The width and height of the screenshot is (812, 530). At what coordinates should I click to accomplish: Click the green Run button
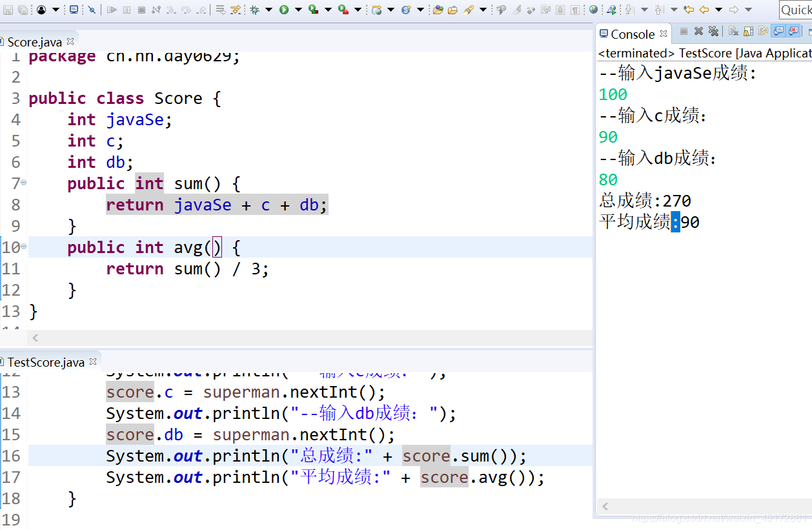click(283, 10)
